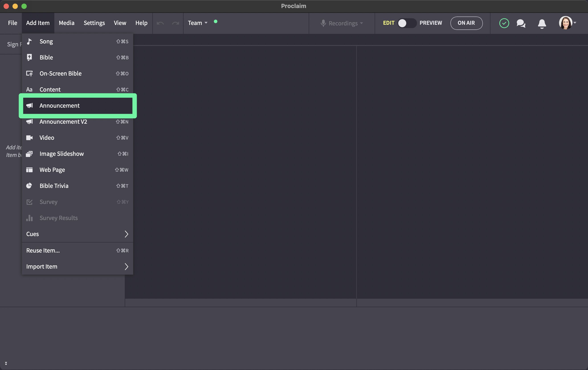Click the Content Aa icon

(29, 89)
